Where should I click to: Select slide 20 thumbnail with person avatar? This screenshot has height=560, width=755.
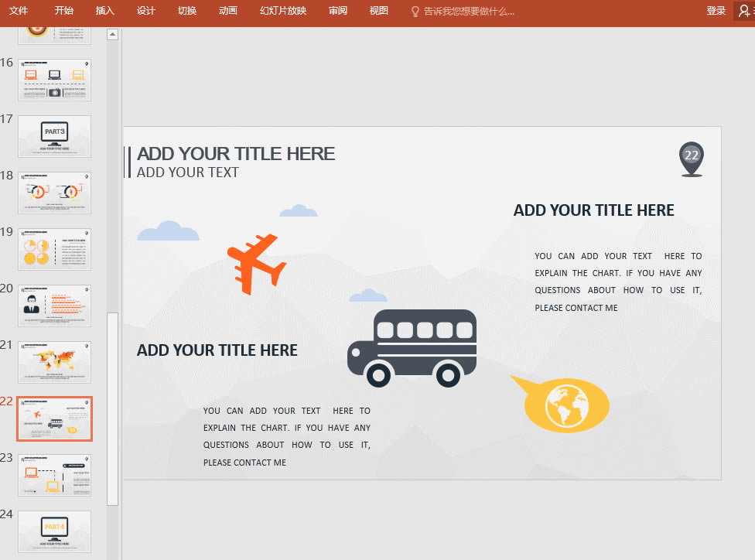54,306
